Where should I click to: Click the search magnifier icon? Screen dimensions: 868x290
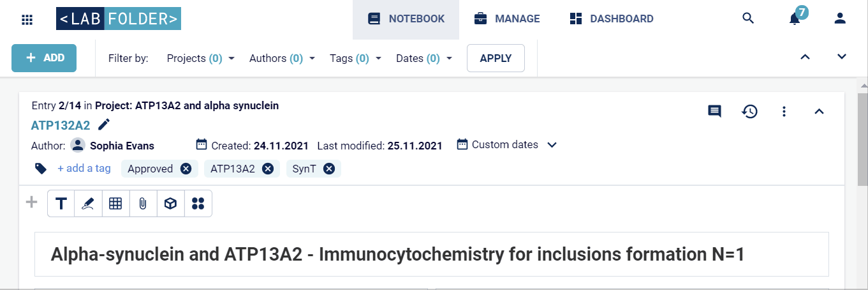point(749,19)
